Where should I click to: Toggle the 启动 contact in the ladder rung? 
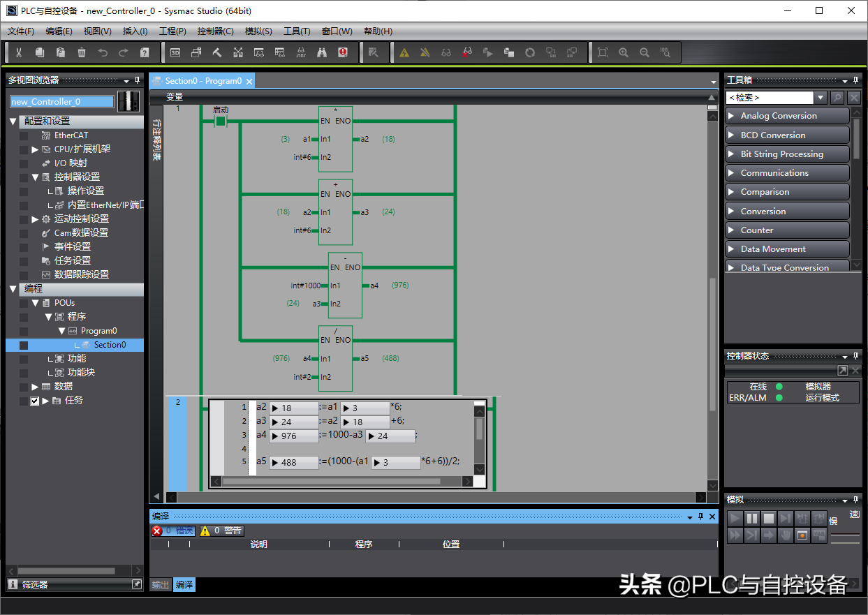tap(221, 121)
